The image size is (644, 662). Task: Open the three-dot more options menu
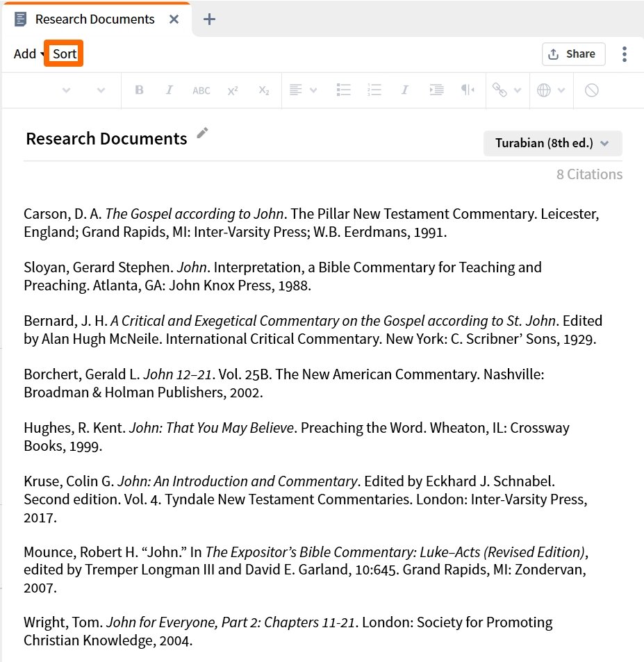(625, 54)
